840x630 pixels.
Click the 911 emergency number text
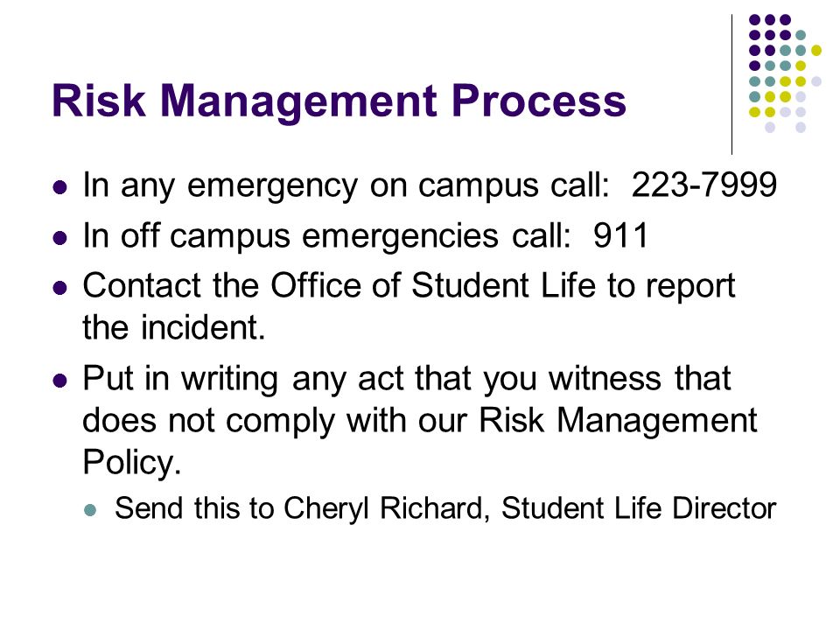click(x=620, y=235)
